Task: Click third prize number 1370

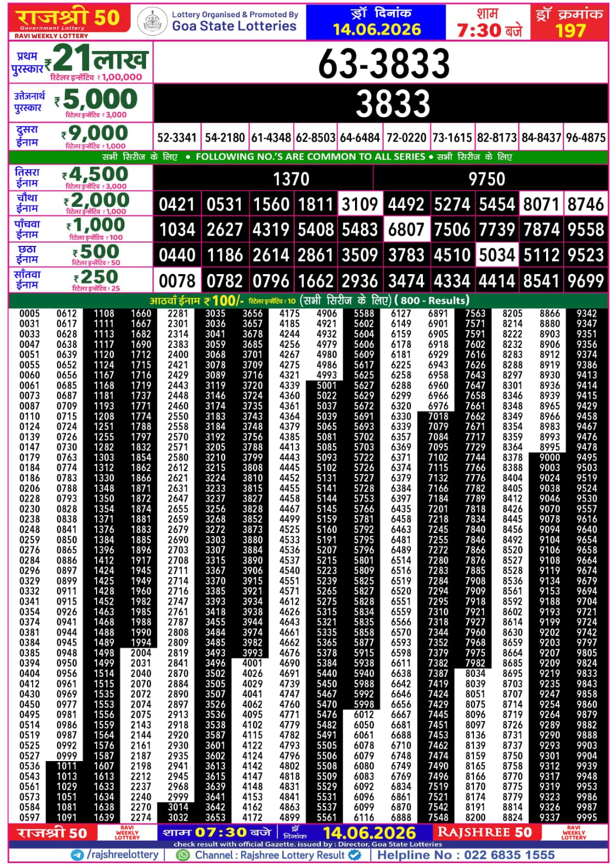Action: coord(291,179)
